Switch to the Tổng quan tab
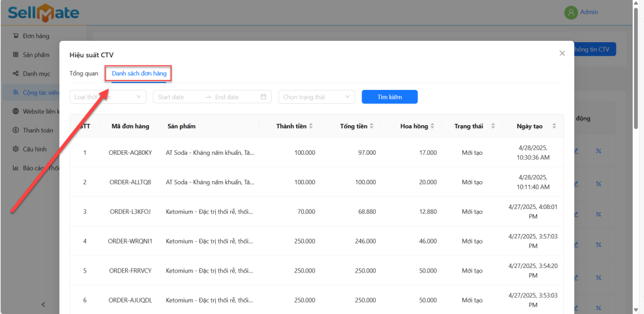This screenshot has height=314, width=644. (84, 74)
